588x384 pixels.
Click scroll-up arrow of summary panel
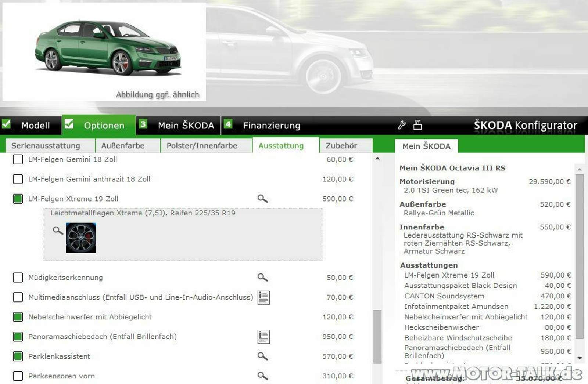point(580,169)
